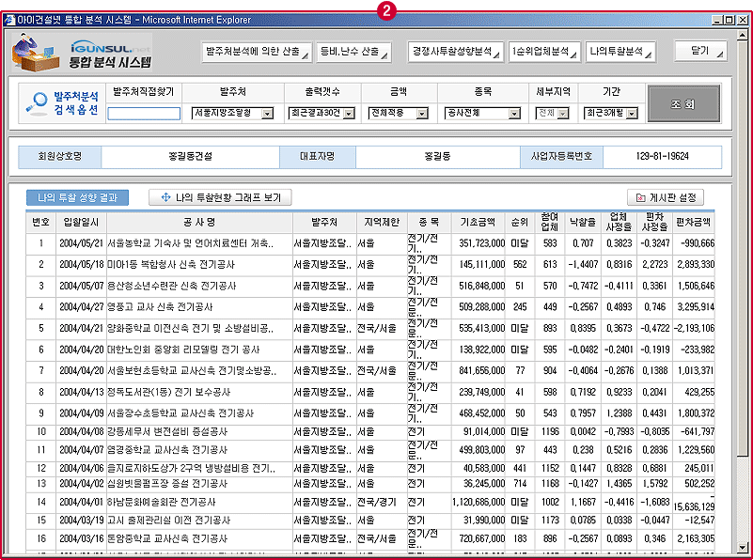Click the vertical scrollbar down arrow
The image size is (753, 560).
(x=743, y=548)
